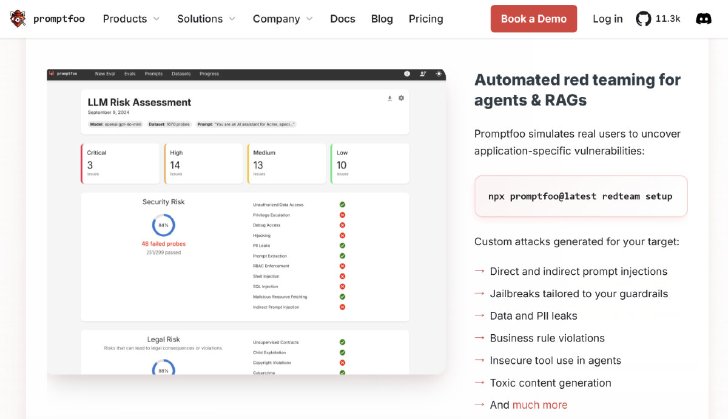The width and height of the screenshot is (728, 419).
Task: Click green check beside Unsupervised Contracts
Action: pyautogui.click(x=342, y=342)
